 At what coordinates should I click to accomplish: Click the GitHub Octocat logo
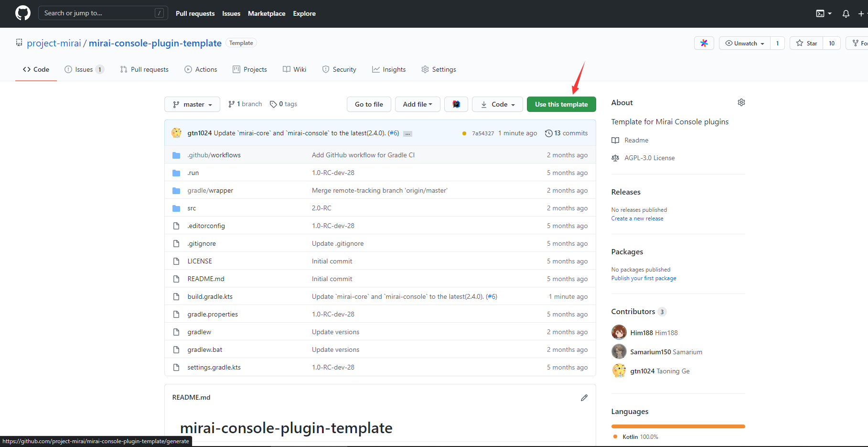pyautogui.click(x=22, y=13)
